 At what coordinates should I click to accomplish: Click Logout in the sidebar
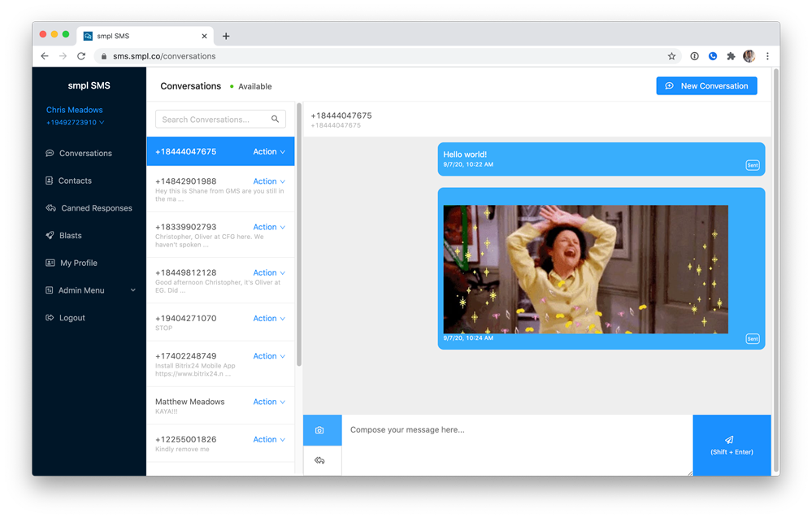pyautogui.click(x=72, y=318)
